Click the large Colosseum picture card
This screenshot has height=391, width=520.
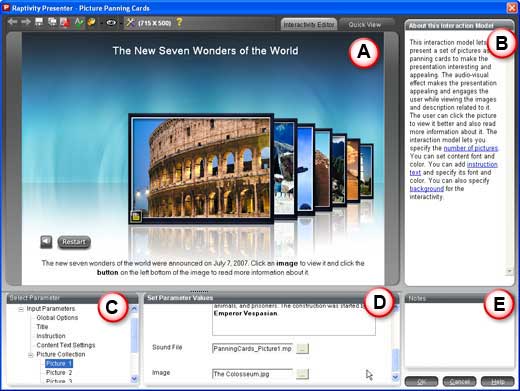click(201, 168)
